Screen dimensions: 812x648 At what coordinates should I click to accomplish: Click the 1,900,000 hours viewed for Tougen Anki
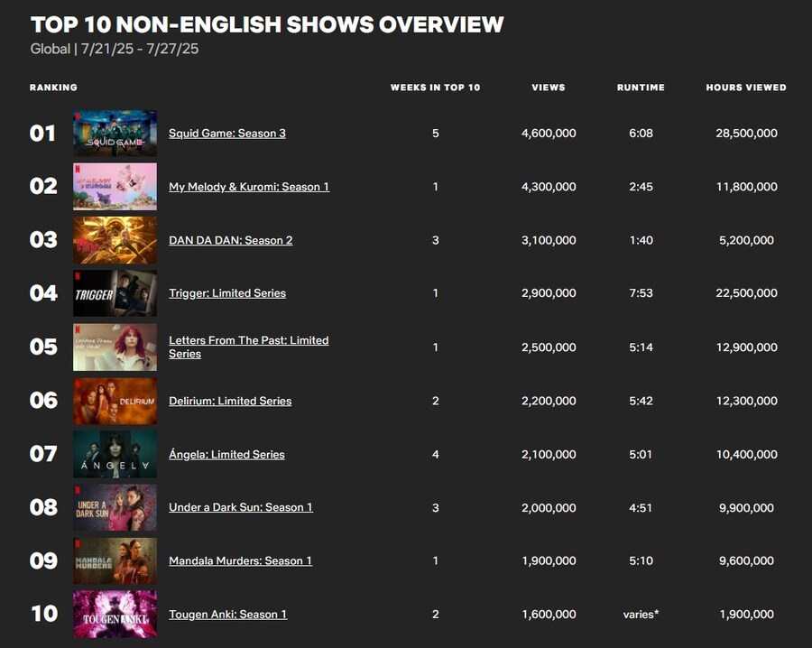(746, 615)
